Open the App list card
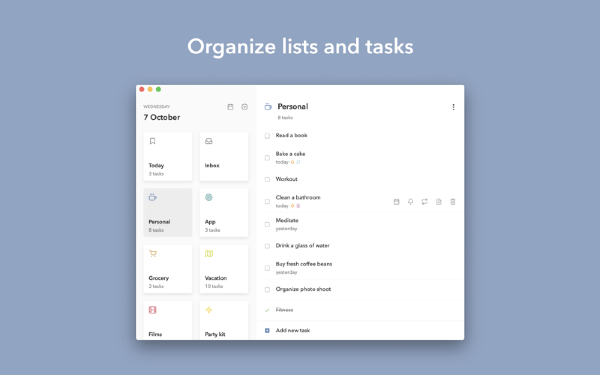Image resolution: width=600 pixels, height=375 pixels. pyautogui.click(x=224, y=212)
